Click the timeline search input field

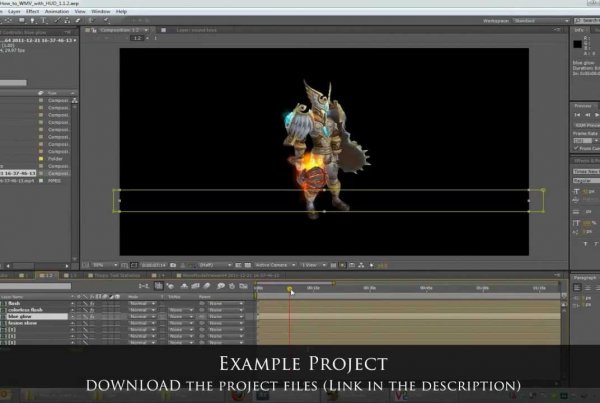click(35, 286)
